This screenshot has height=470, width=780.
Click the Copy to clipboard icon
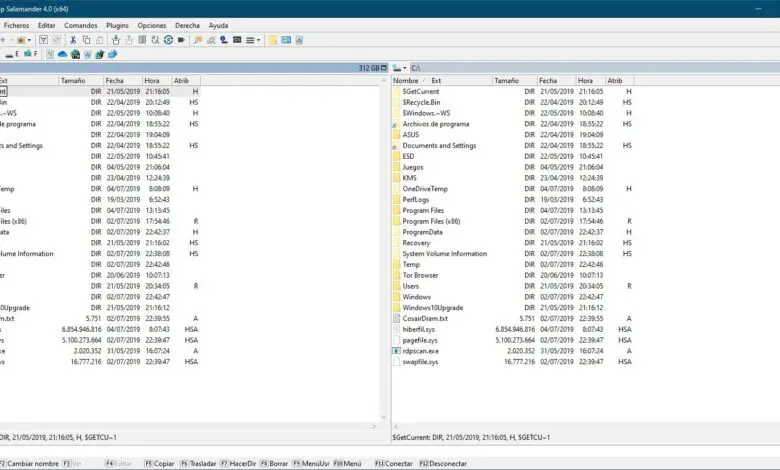click(x=86, y=40)
